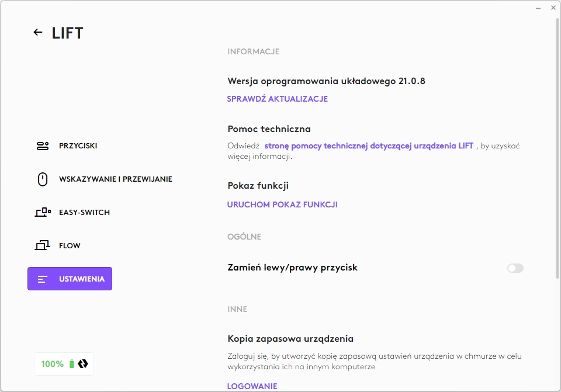The width and height of the screenshot is (561, 392).
Task: Click the receiver connection icon next to battery
Action: [x=83, y=364]
